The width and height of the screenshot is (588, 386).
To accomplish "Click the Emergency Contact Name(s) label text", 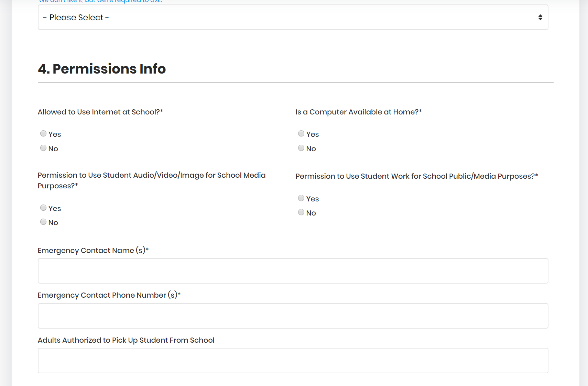I will pos(93,250).
